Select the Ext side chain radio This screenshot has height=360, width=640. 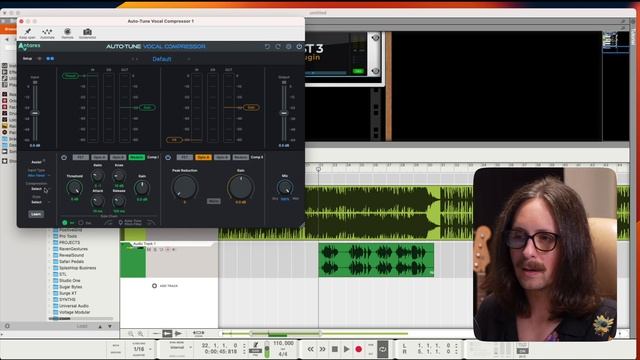tap(81, 223)
